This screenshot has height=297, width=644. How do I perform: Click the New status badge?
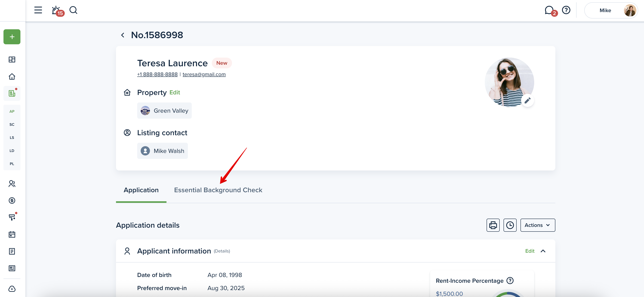click(222, 63)
